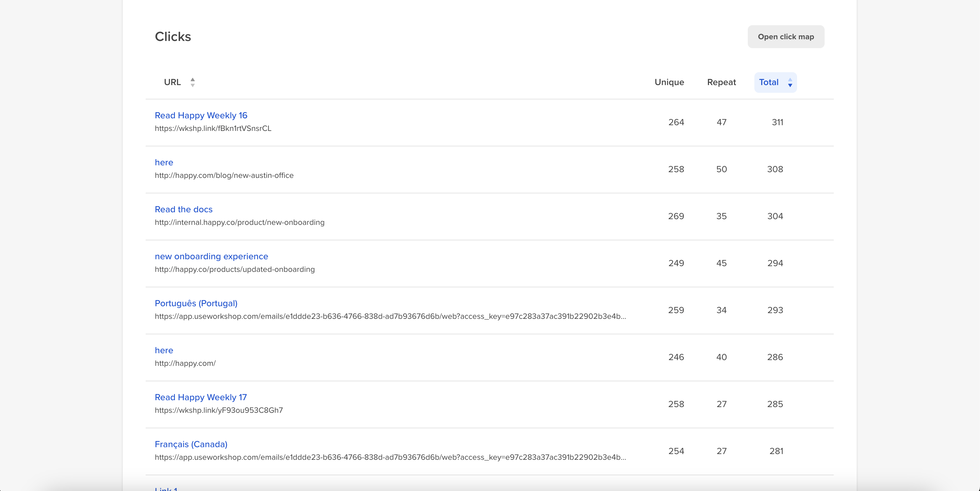Sort by the Total column header

(x=775, y=82)
